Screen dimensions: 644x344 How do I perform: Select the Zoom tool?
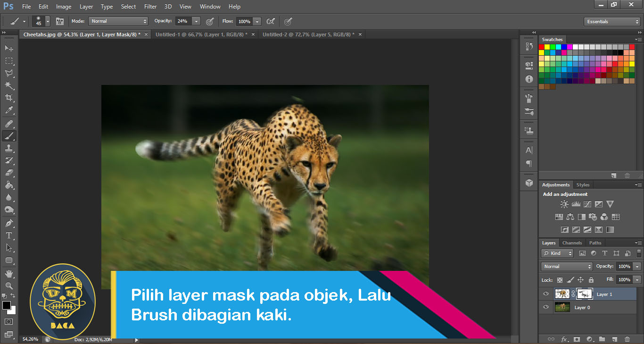(x=9, y=285)
